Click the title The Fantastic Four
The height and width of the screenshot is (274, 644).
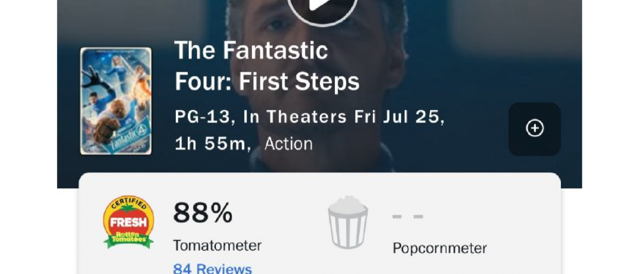[x=251, y=50]
